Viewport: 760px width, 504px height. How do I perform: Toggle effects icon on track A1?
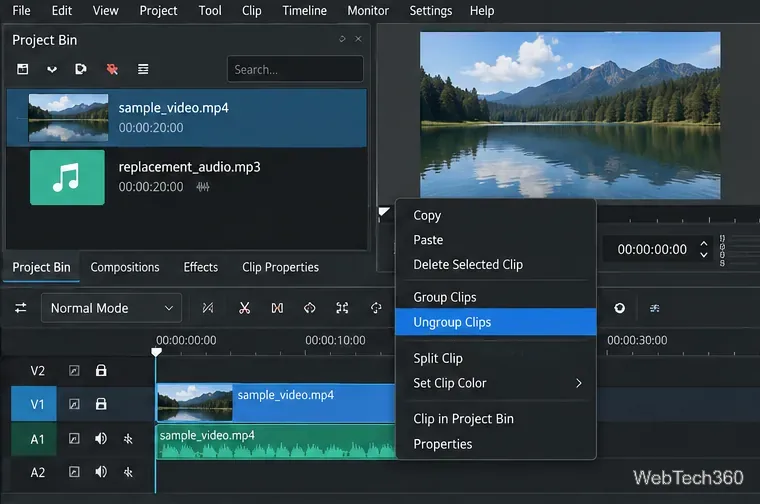pos(74,439)
